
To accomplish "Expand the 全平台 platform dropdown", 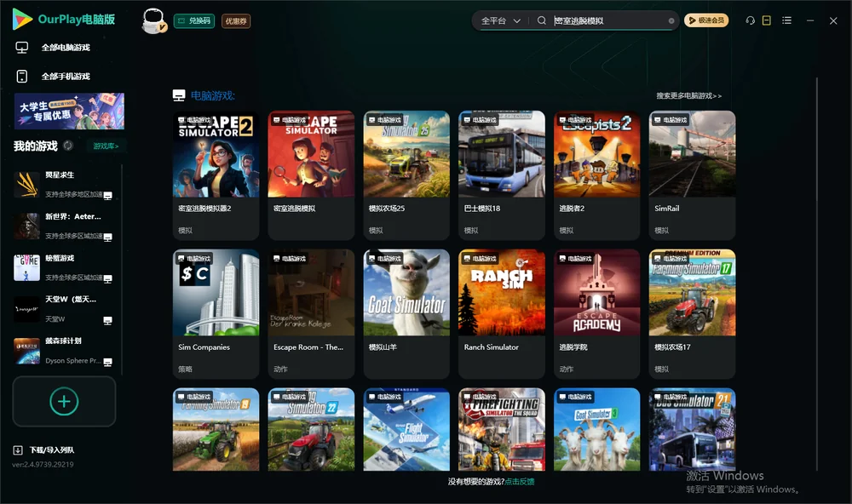I will click(500, 20).
